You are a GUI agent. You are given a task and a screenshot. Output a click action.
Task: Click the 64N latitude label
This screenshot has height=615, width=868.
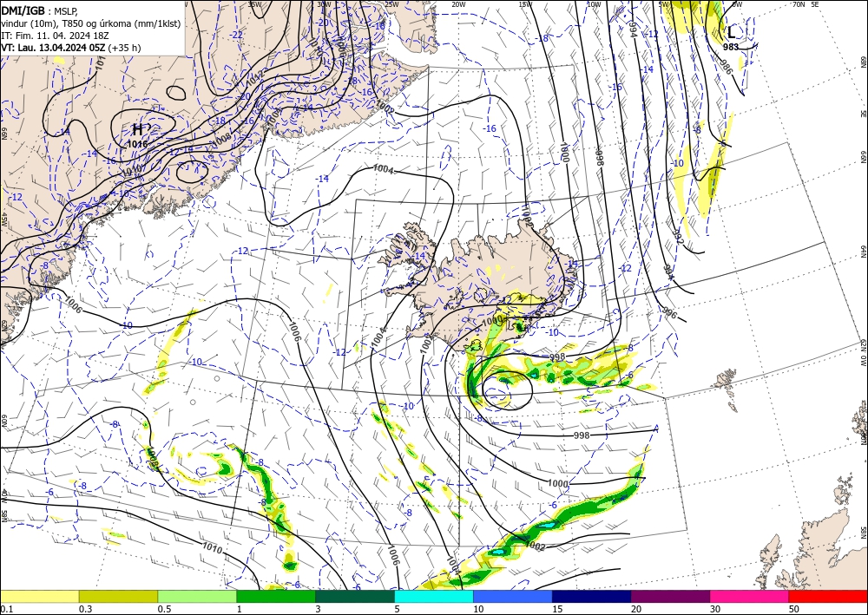(863, 252)
